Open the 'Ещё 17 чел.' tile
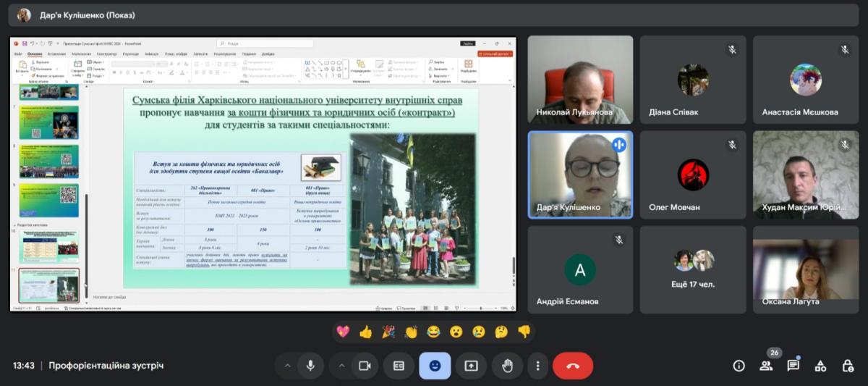This screenshot has width=868, height=386. point(693,269)
